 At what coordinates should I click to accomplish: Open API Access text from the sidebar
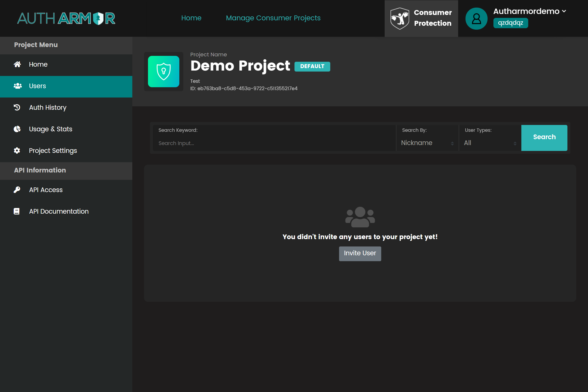click(46, 190)
